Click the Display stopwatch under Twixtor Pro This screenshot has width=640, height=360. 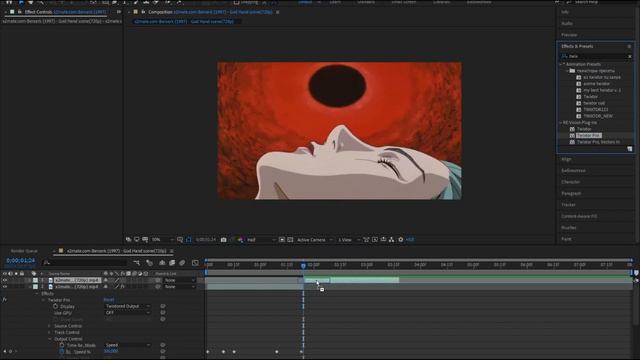(x=56, y=306)
